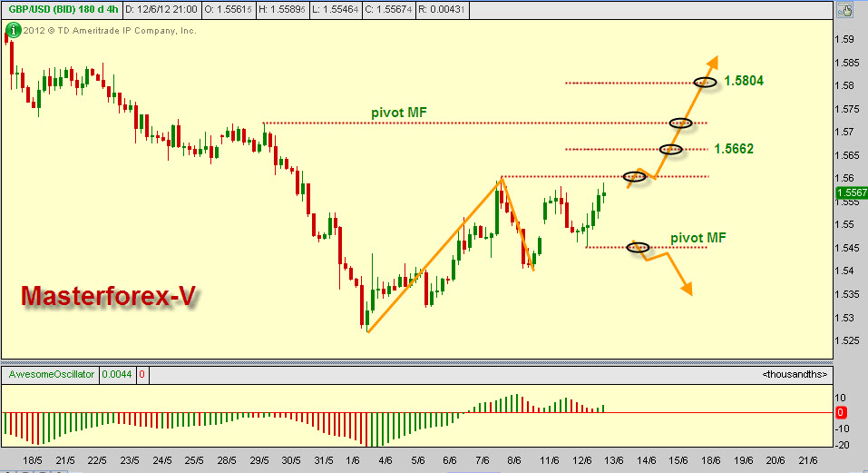Viewport: 868px width, 473px height.
Task: Click the 8/6 date on time axis
Action: pyautogui.click(x=514, y=460)
